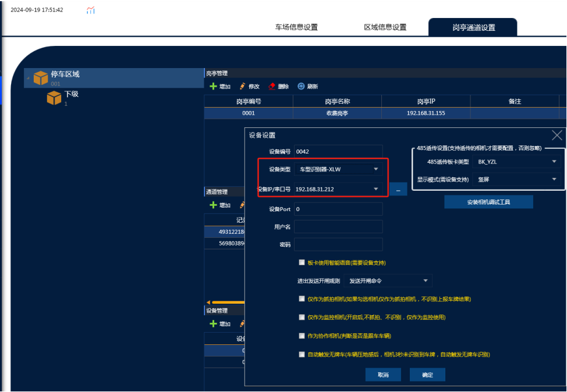Click the 删除 eraser icon under 岗亭管理

(272, 86)
